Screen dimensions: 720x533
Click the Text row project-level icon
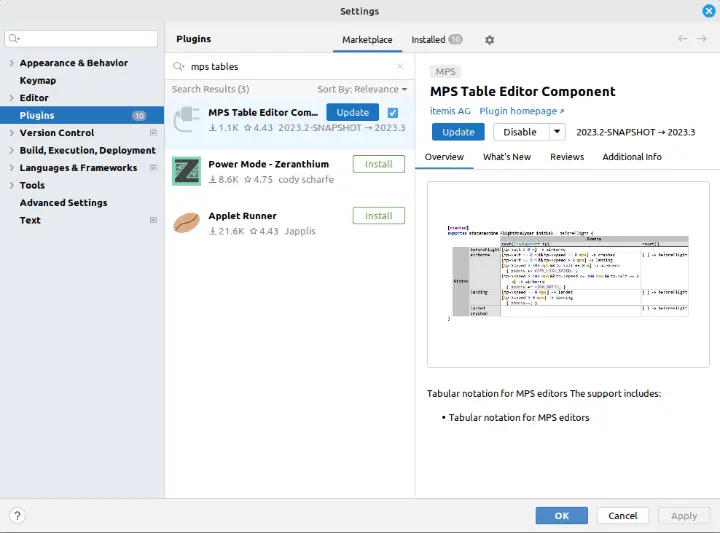(x=153, y=220)
